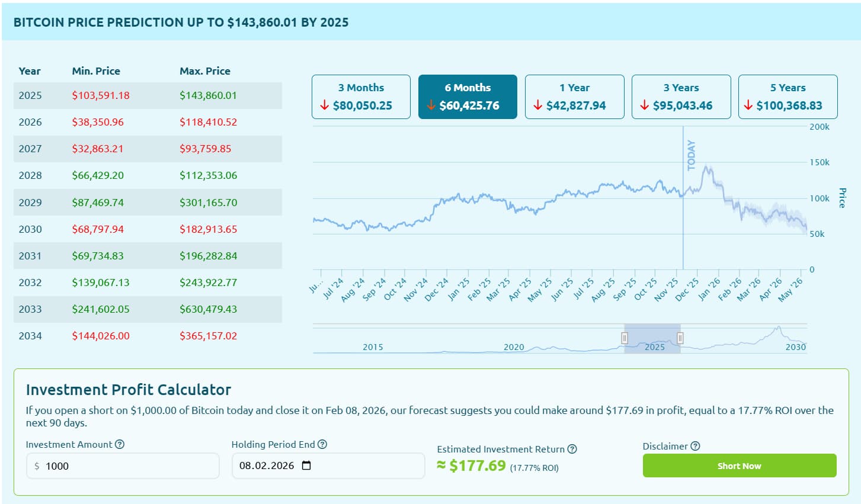This screenshot has height=504, width=861.
Task: Click help icon beside Estimated Investment Return
Action: [572, 449]
